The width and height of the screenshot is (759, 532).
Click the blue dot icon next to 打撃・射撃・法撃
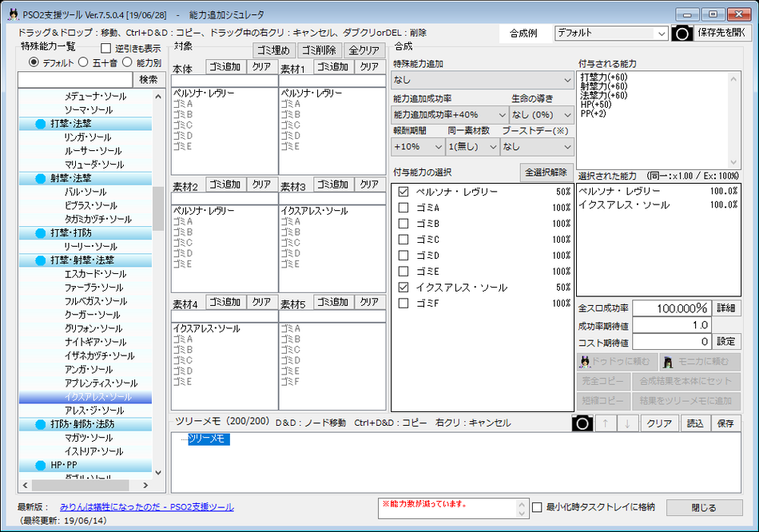click(41, 260)
